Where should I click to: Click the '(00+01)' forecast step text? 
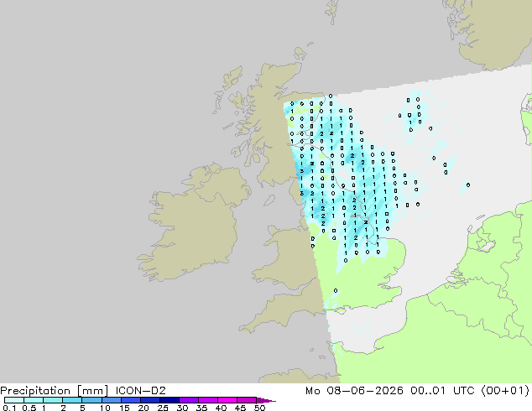505,391
